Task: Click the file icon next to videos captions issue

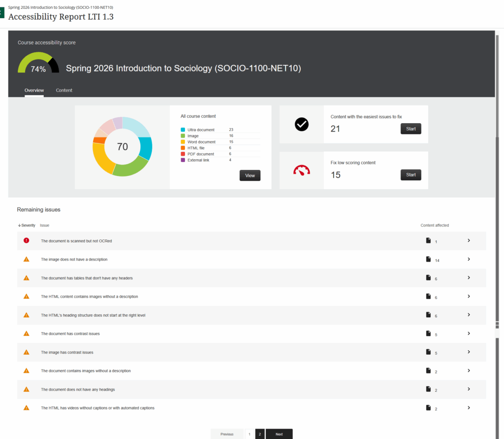Action: tap(428, 407)
